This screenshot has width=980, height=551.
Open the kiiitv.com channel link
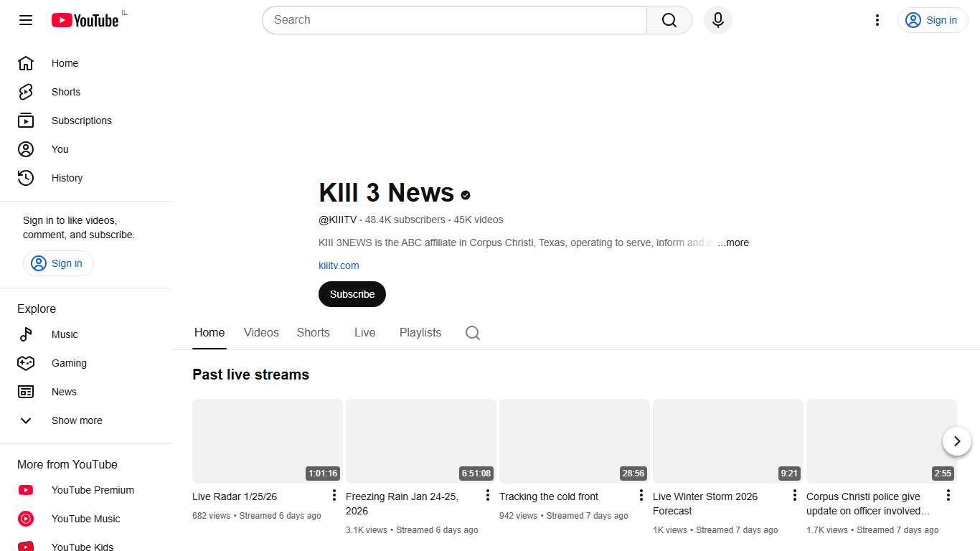click(x=339, y=265)
